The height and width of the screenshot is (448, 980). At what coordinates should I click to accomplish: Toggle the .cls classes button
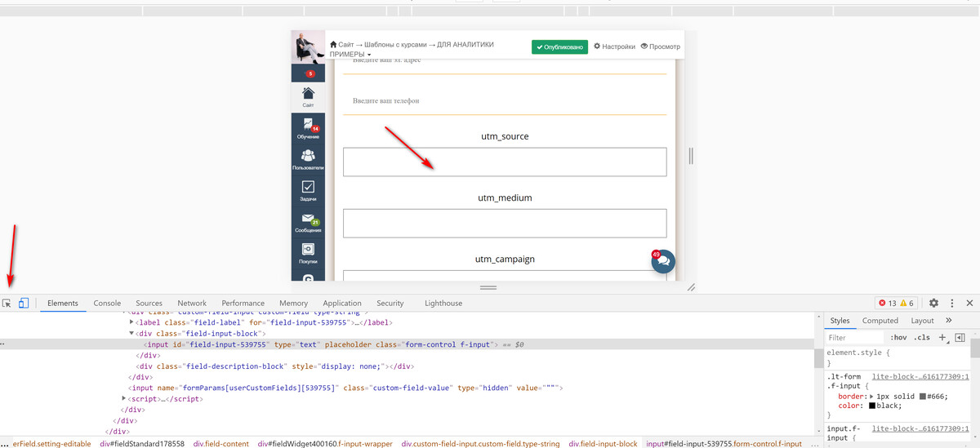pyautogui.click(x=922, y=337)
